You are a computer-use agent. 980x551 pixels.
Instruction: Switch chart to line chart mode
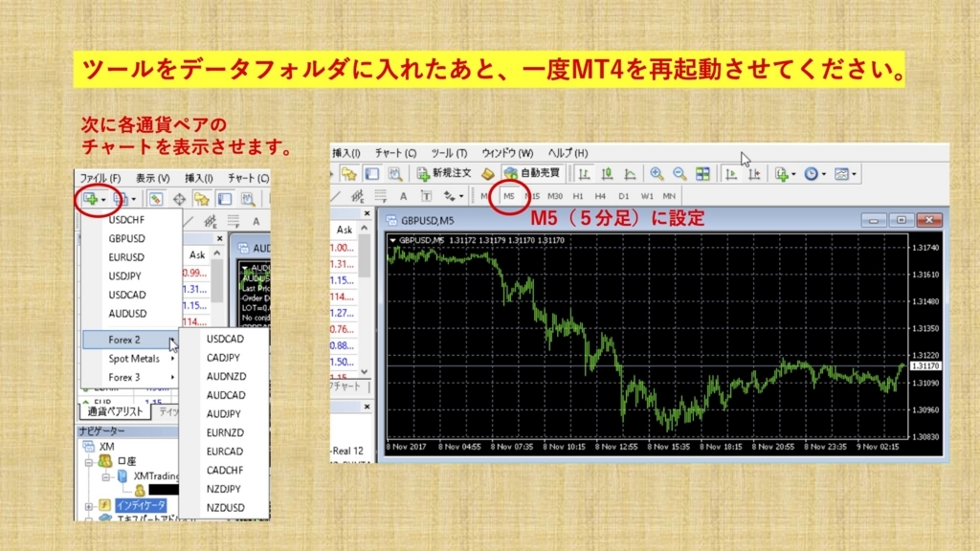pos(630,174)
